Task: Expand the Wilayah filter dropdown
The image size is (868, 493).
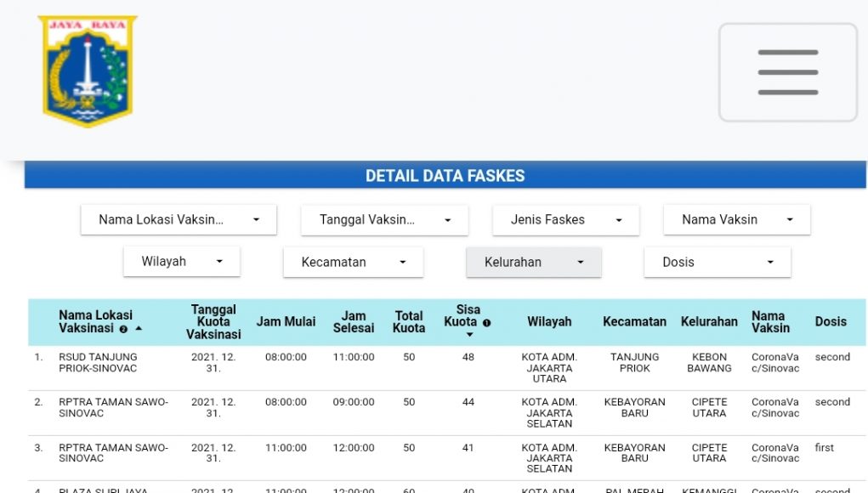Action: pyautogui.click(x=181, y=261)
